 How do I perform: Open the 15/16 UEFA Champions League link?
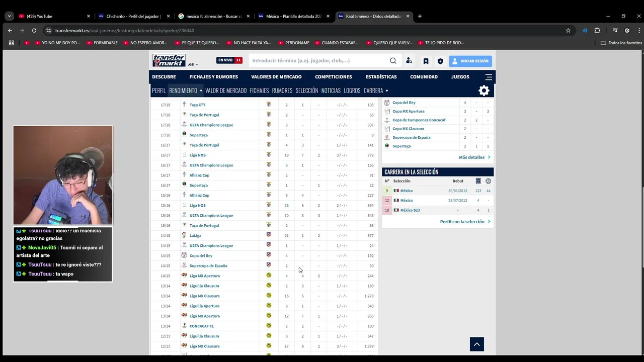[211, 215]
